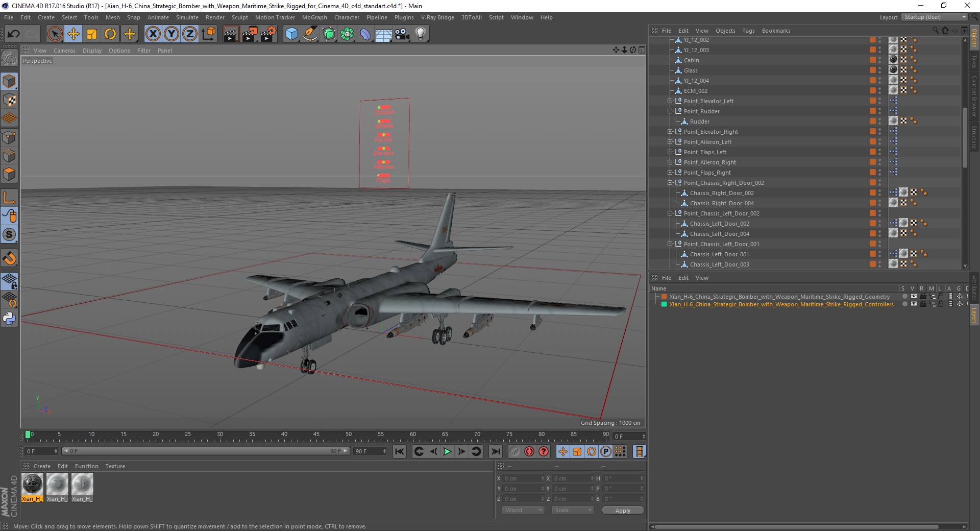Add a Cube primitive object
980x531 pixels.
pos(291,34)
